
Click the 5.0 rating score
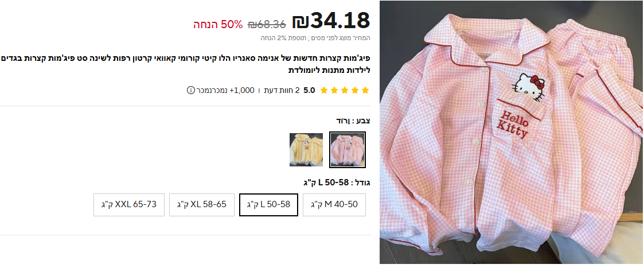click(309, 90)
